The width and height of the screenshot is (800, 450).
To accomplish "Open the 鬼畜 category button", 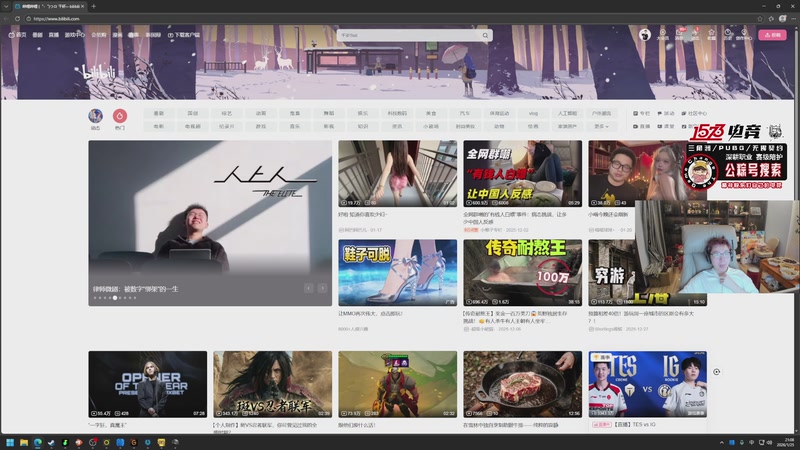I will (x=295, y=113).
